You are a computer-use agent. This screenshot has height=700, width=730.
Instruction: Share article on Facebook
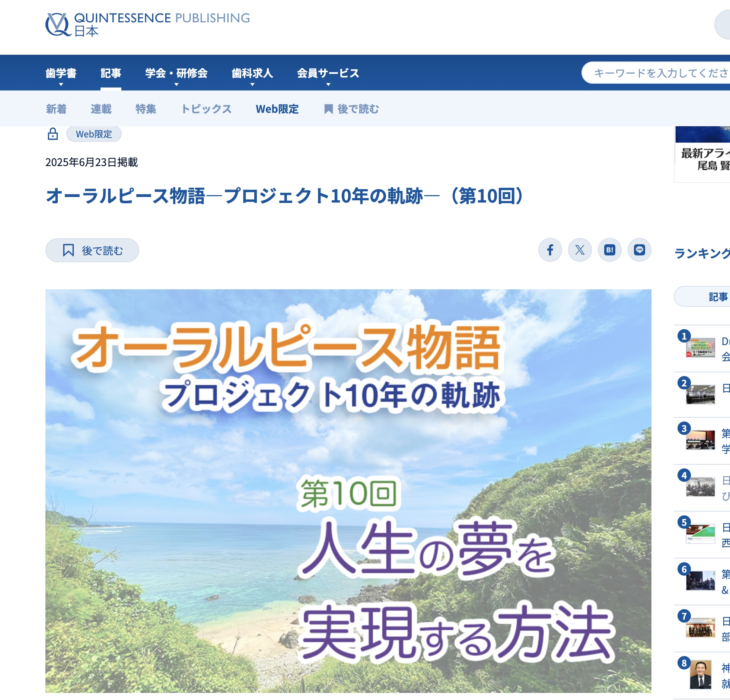pos(550,250)
